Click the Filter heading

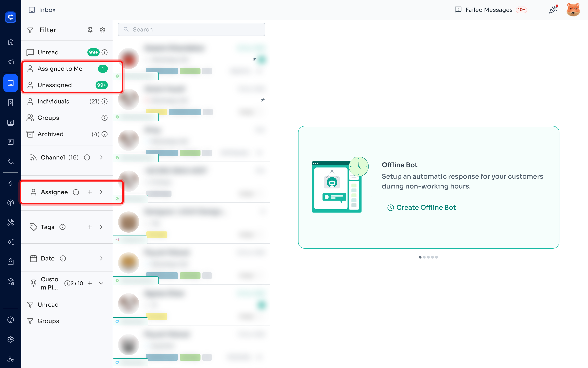[48, 30]
